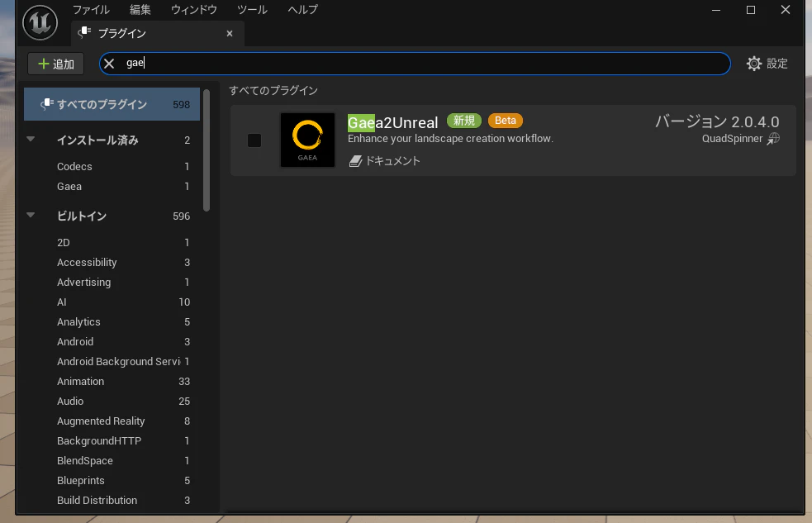
Task: Click the バージョン 2.0.4.0 text
Action: pos(717,121)
